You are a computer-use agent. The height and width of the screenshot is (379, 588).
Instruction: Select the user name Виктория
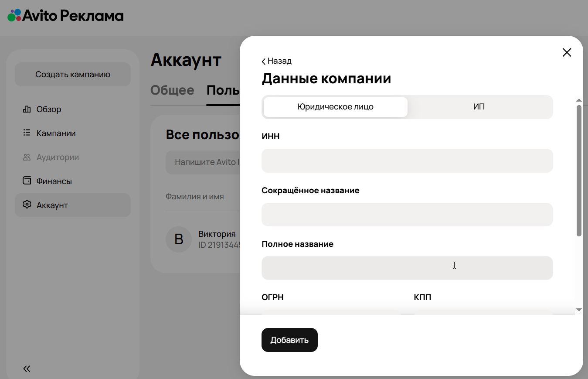click(217, 234)
